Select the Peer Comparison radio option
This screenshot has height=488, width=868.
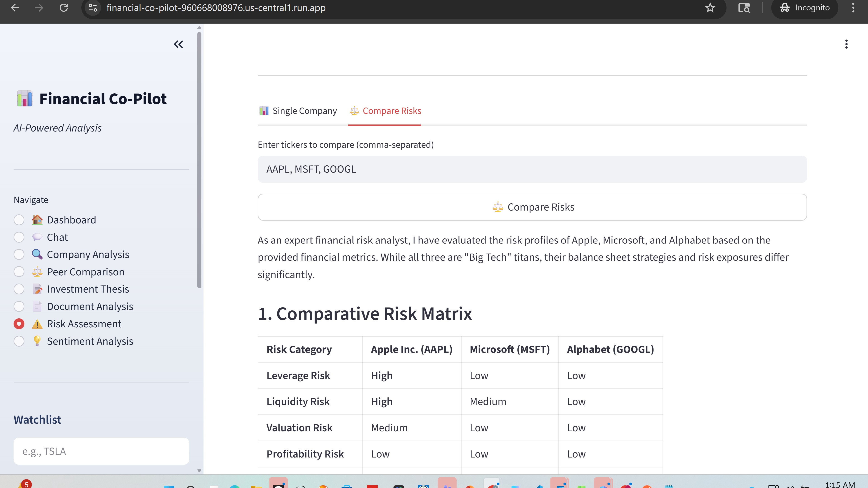(19, 272)
